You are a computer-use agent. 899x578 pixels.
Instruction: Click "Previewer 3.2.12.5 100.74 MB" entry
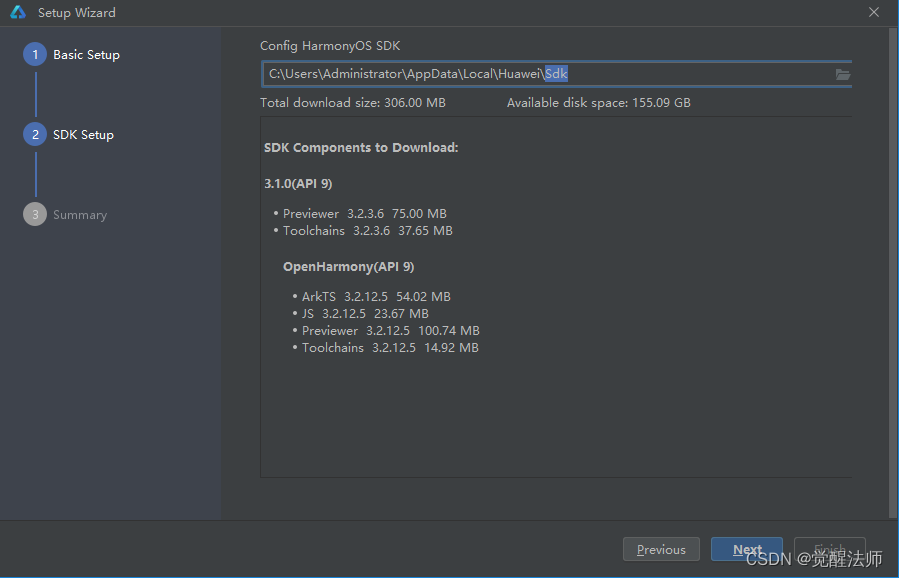click(x=390, y=331)
